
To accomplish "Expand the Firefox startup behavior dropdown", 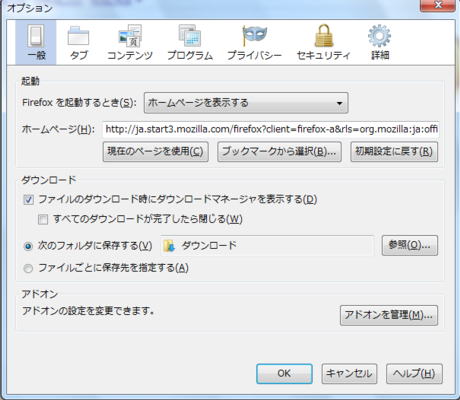I will point(246,103).
